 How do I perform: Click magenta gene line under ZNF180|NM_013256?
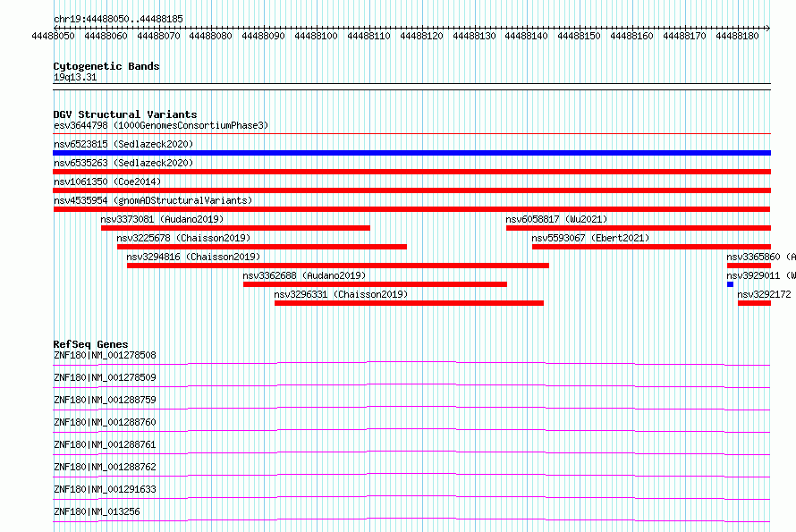(x=411, y=519)
